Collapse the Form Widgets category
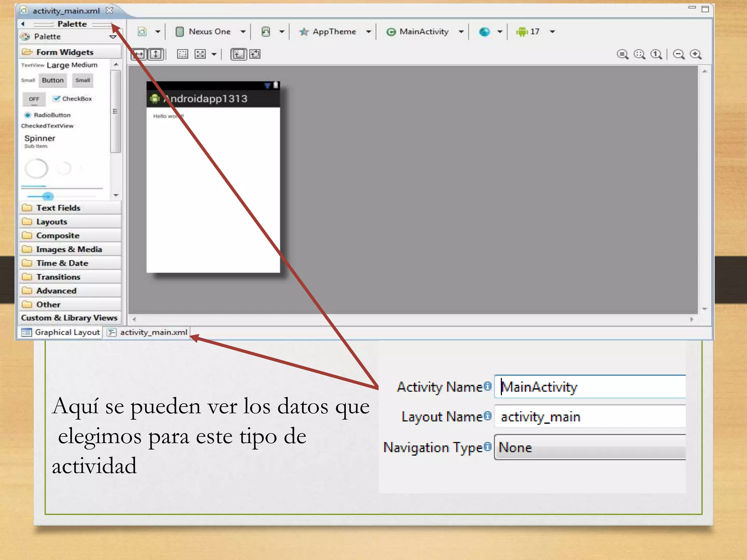747x560 pixels. pos(70,52)
